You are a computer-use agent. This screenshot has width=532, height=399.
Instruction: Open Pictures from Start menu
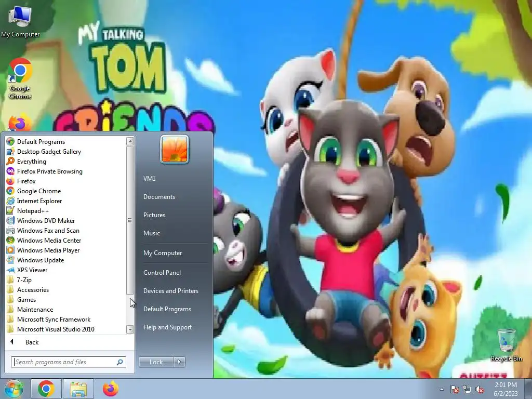(x=154, y=215)
